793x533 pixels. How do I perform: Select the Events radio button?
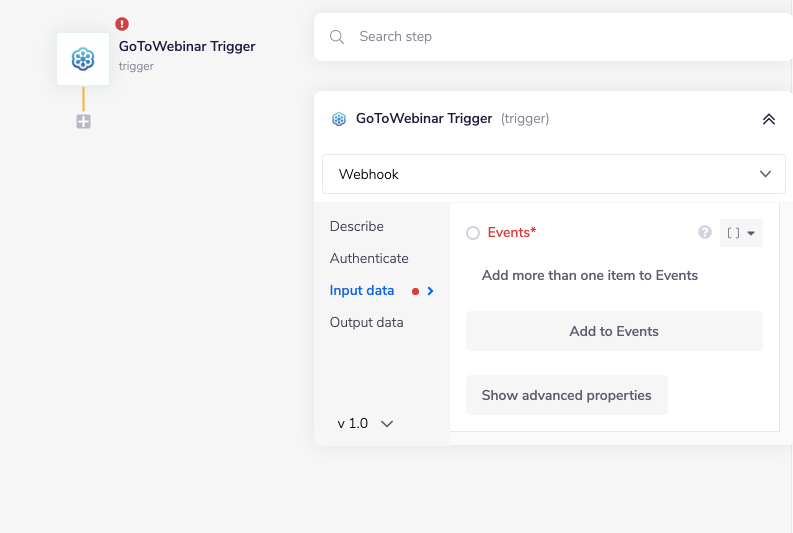(473, 233)
